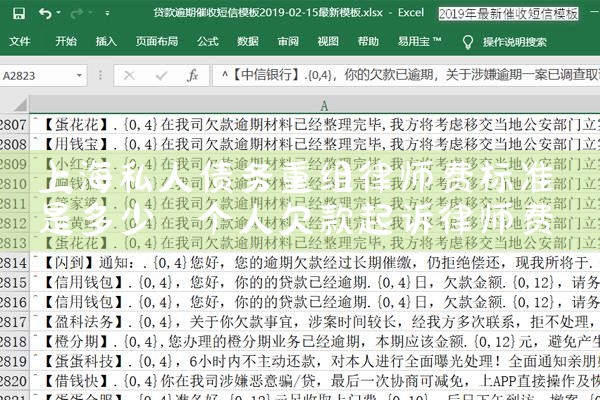Switch to the 插入 ribbon tab
Image resolution: width=600 pixels, height=400 pixels.
(106, 41)
